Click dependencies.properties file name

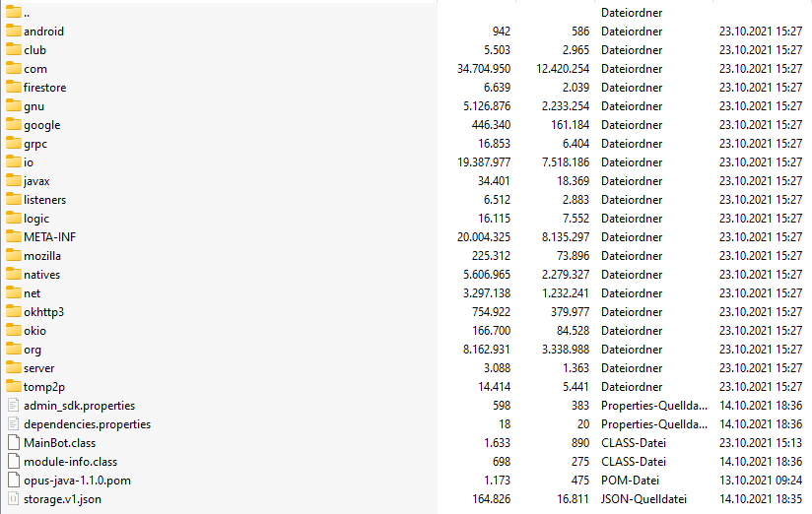tap(87, 424)
